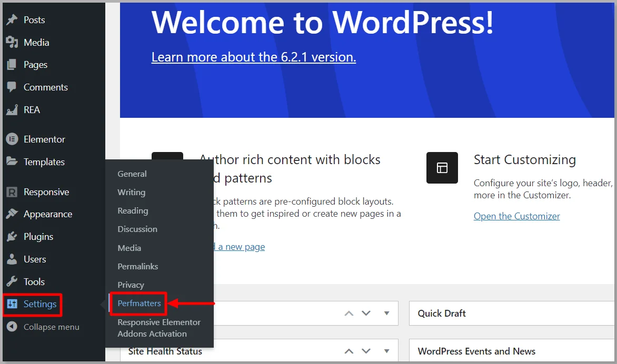Move first widget up with arrow
617x364 pixels.
(x=349, y=314)
